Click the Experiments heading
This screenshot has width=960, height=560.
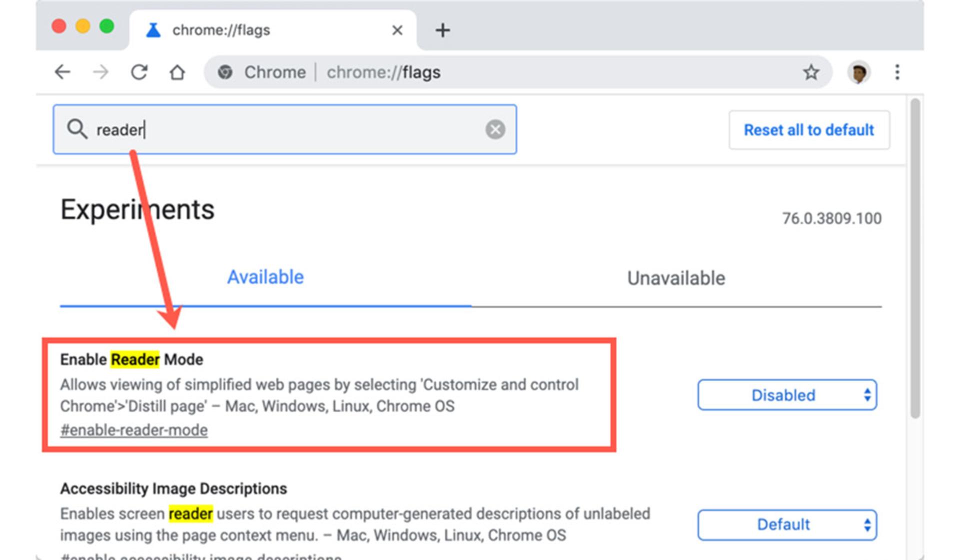[x=137, y=209]
